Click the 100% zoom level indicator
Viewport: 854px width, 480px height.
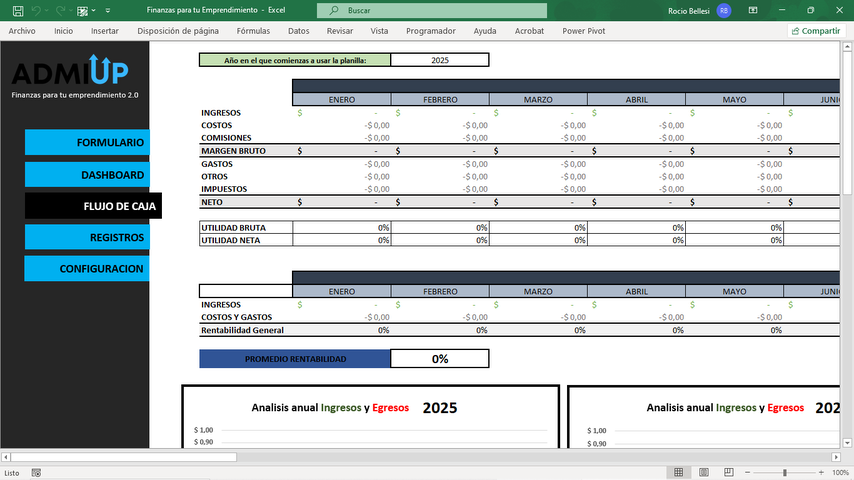(x=840, y=473)
